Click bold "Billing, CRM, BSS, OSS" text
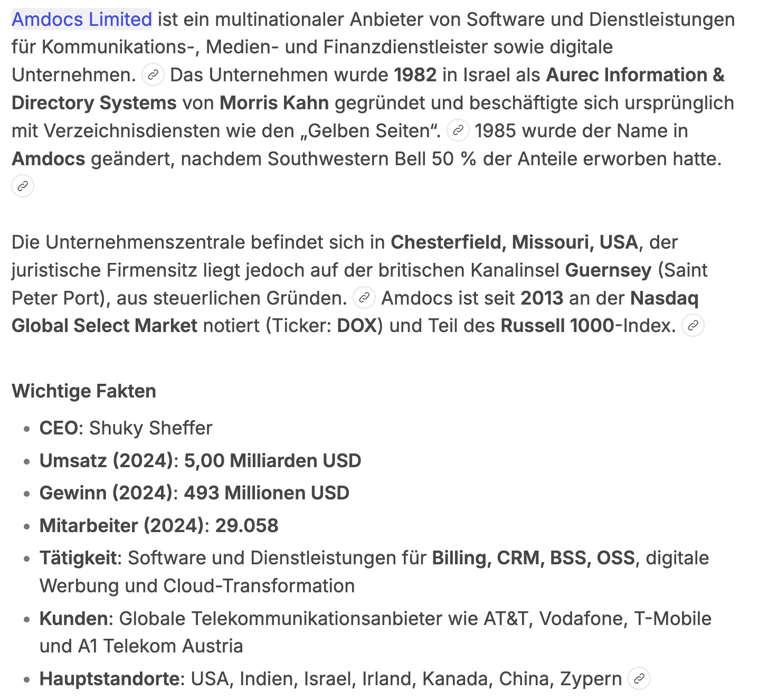Viewport: 759px width, 700px height. (533, 558)
